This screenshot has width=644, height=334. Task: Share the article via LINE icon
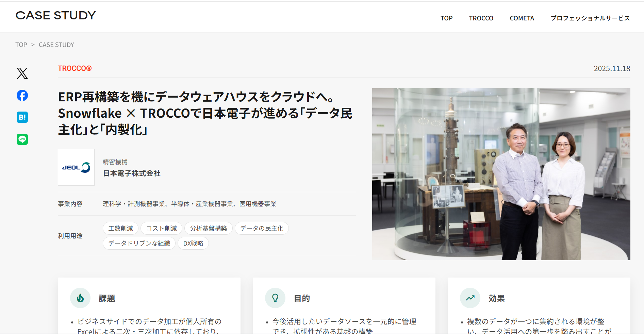pyautogui.click(x=22, y=139)
